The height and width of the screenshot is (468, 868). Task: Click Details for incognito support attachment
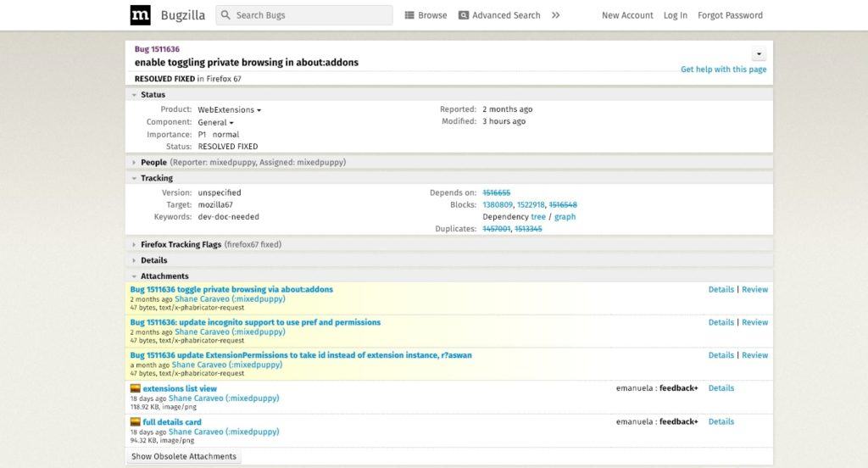point(721,322)
